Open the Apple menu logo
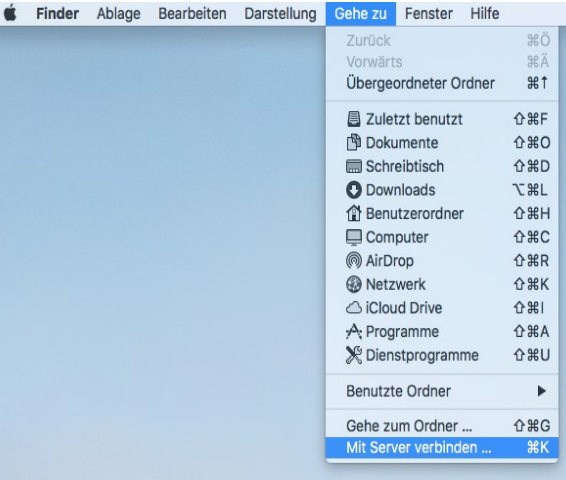The width and height of the screenshot is (566, 480). (10, 13)
